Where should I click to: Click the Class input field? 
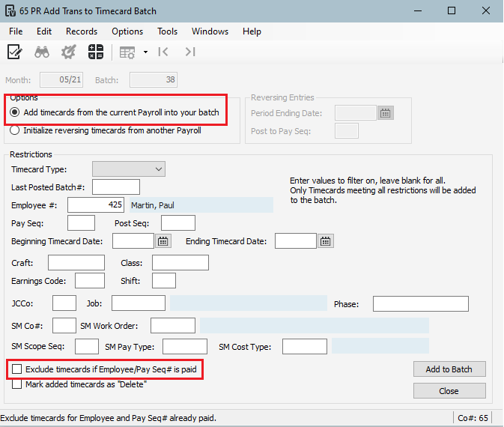coord(180,263)
